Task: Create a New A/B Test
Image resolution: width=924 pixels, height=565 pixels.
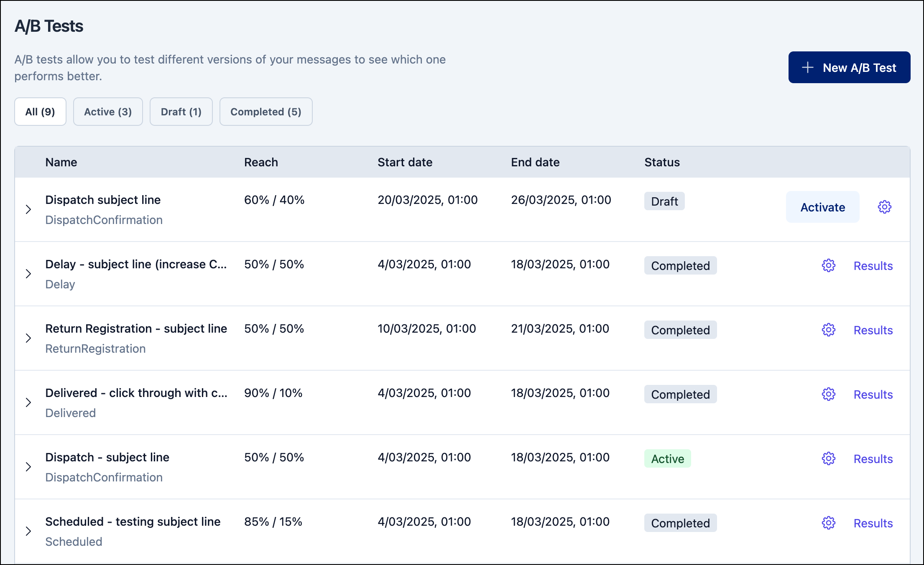Action: coord(849,67)
